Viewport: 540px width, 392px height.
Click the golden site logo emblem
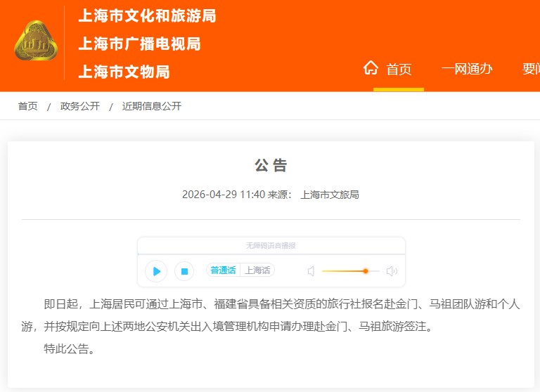pos(36,42)
